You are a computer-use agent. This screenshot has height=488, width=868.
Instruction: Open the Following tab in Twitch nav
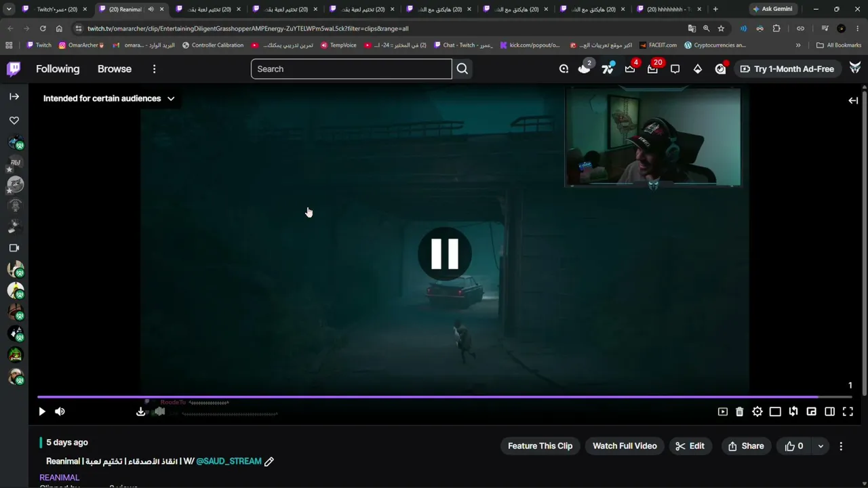[x=58, y=68]
